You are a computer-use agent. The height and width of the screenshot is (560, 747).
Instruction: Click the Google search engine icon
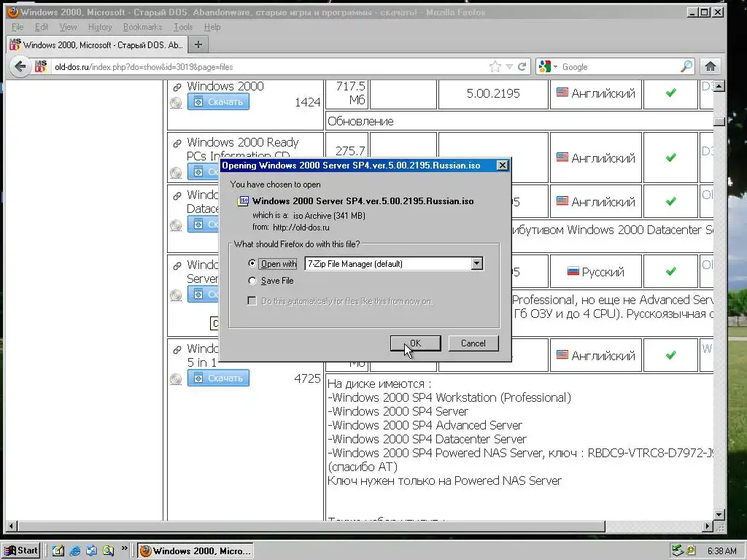click(x=544, y=66)
